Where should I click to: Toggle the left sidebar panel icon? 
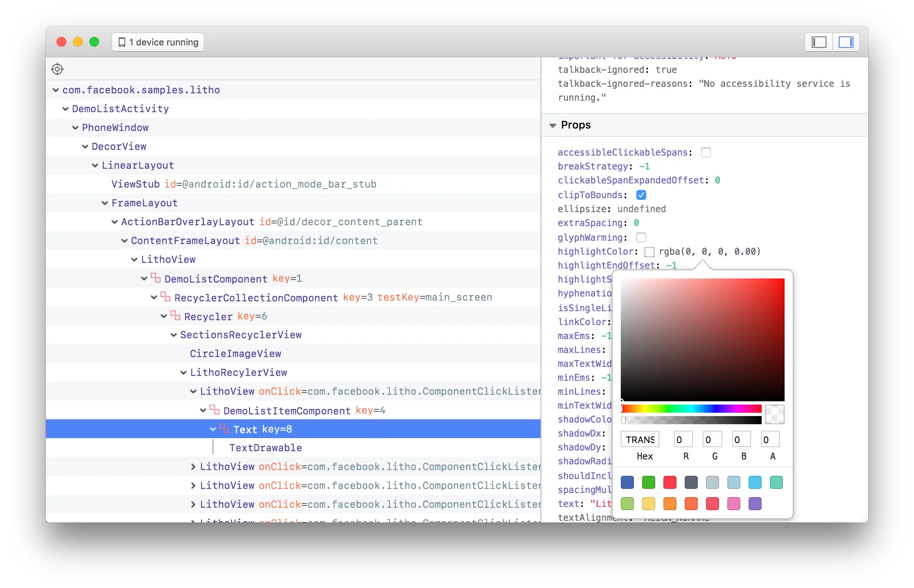(x=819, y=42)
